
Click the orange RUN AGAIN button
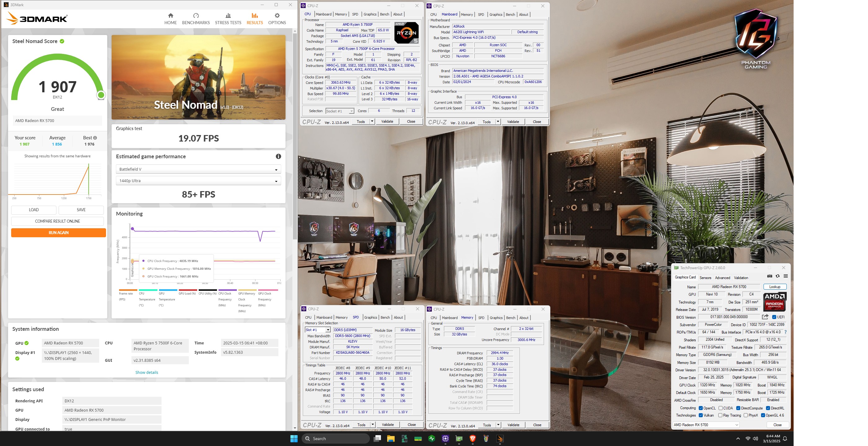(x=58, y=233)
